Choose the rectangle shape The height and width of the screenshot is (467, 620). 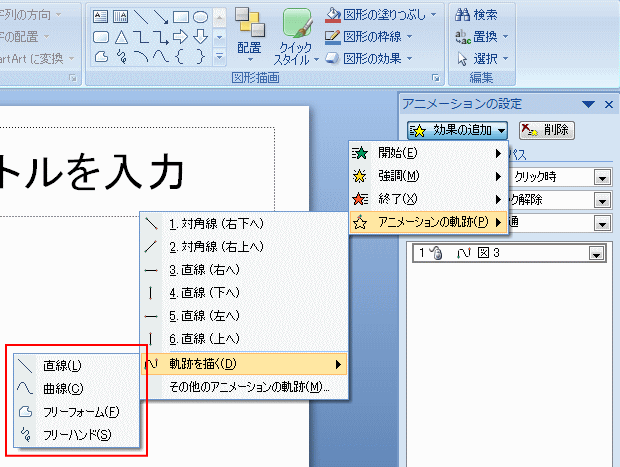[181, 17]
